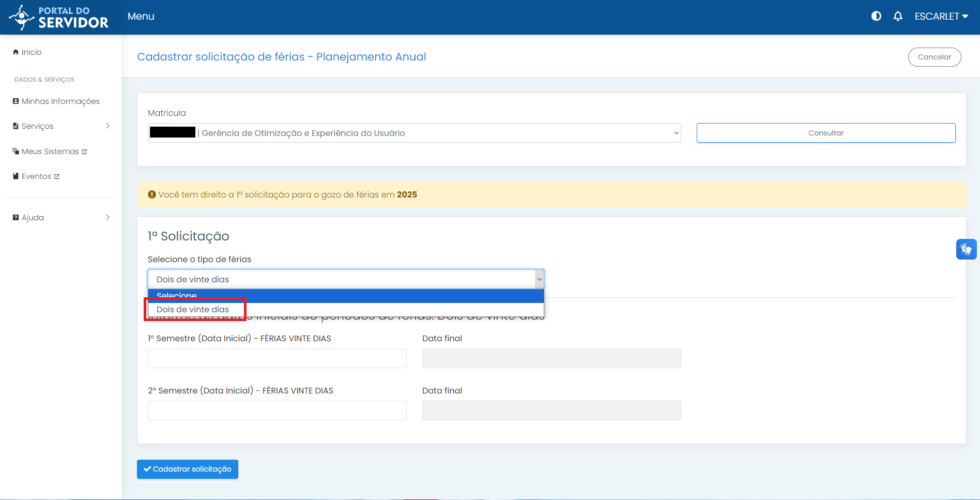Image resolution: width=980 pixels, height=500 pixels.
Task: Click the 2º Semestre Data Inicial field
Action: (x=277, y=411)
